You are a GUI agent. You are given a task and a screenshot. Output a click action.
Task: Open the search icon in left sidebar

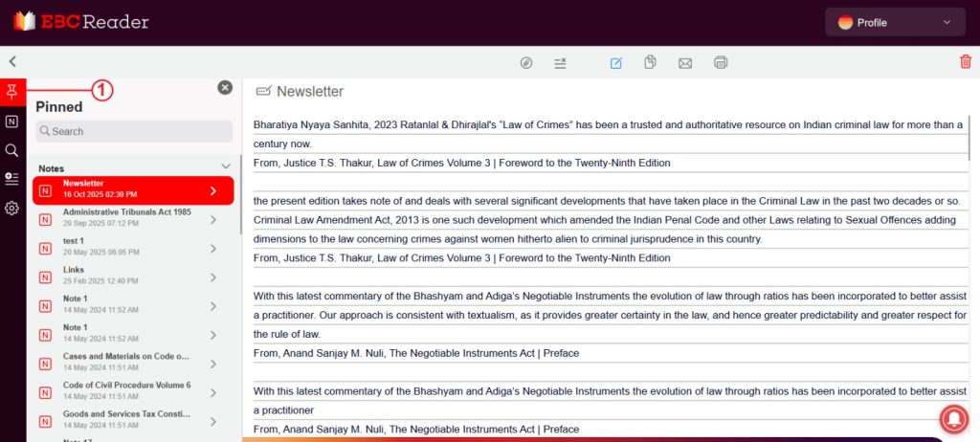12,150
